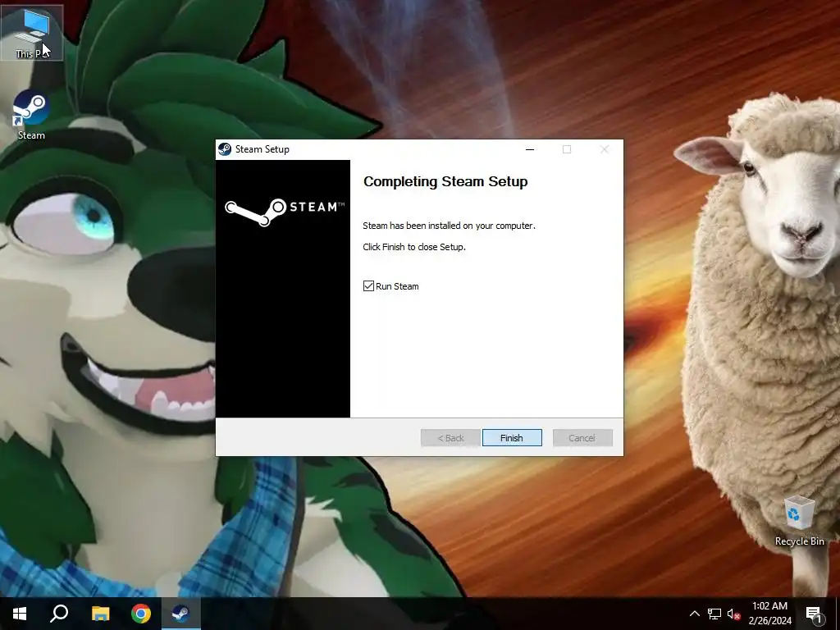Select the This PC desktop icon
Viewport: 840px width, 630px height.
(32, 33)
